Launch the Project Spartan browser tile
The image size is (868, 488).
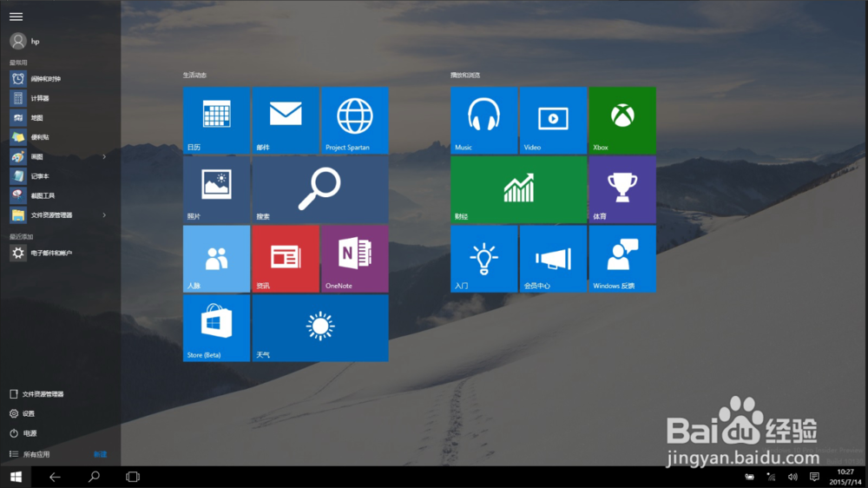point(355,120)
